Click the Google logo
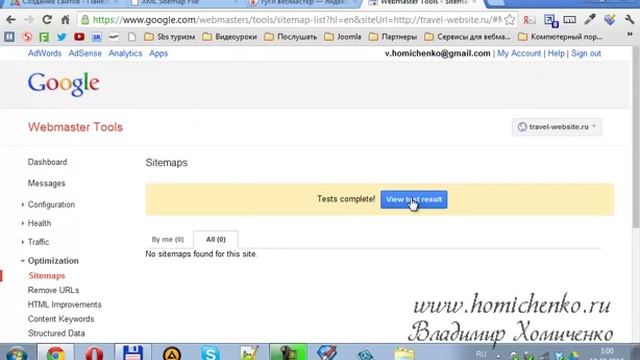Screen dimensions: 640x360 64,84
